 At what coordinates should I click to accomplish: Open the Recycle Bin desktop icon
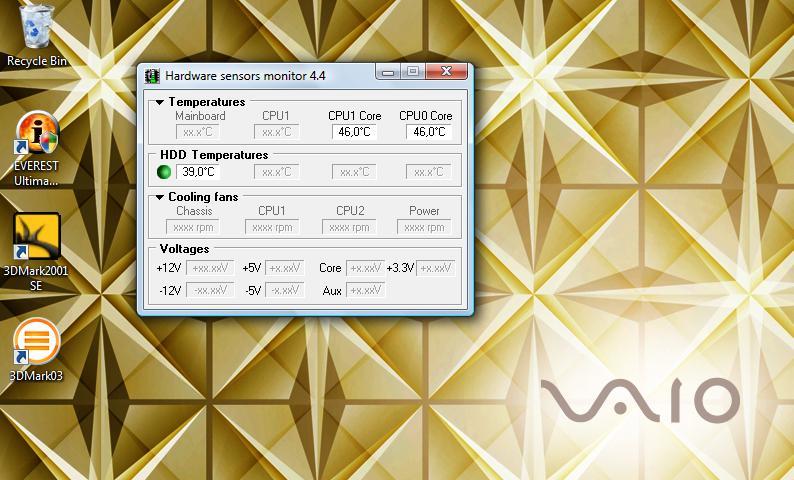(36, 35)
